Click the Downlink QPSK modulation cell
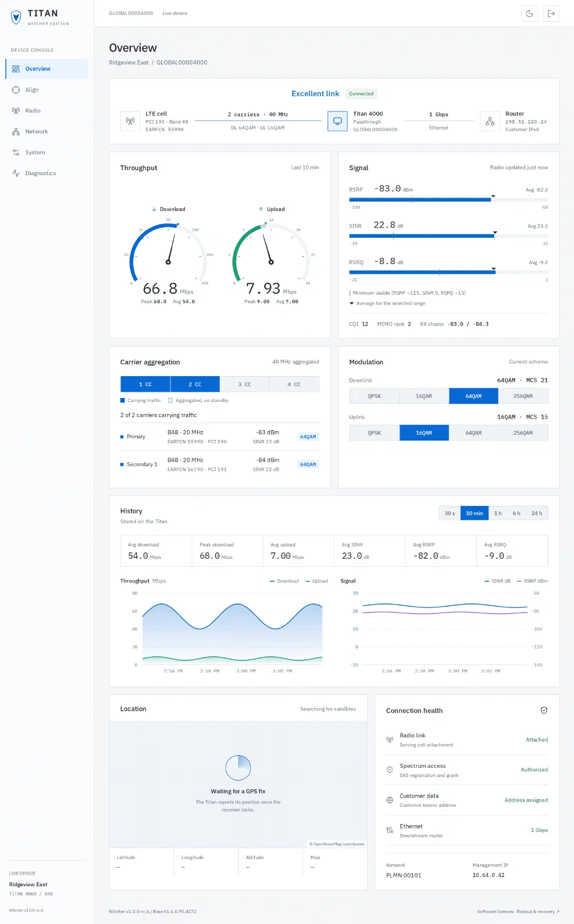This screenshot has height=924, width=574. tap(374, 396)
